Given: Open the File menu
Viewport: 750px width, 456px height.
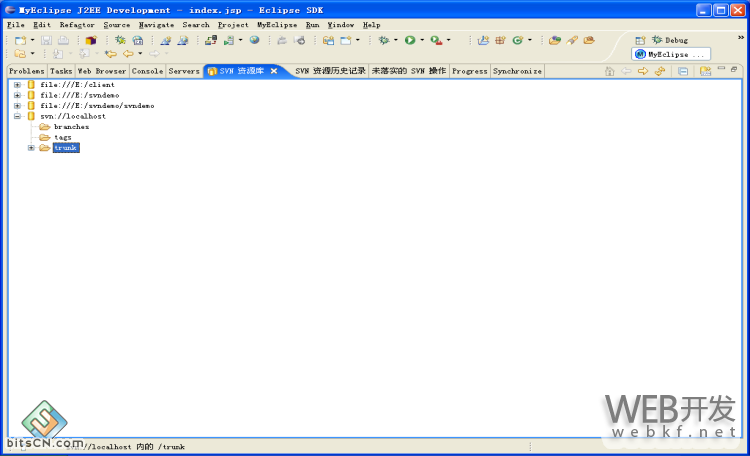Looking at the screenshot, I should pos(15,25).
